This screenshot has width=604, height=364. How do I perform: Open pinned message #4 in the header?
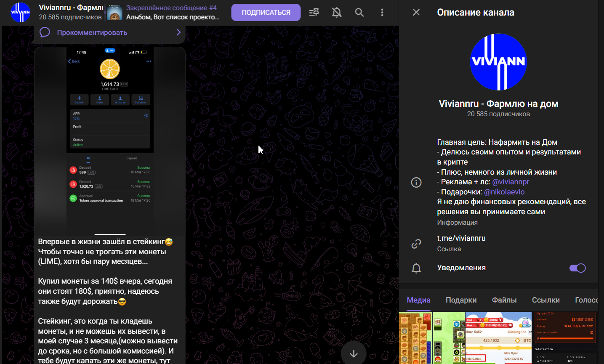(x=162, y=13)
